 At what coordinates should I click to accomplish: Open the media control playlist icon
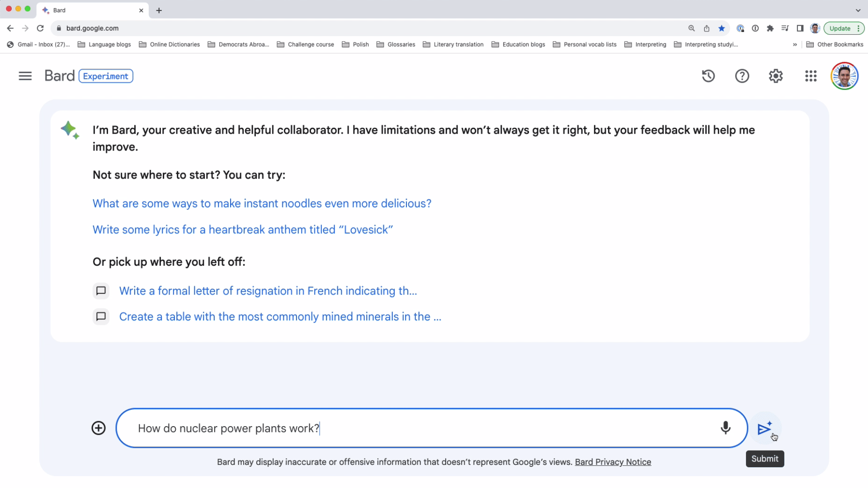pos(785,28)
